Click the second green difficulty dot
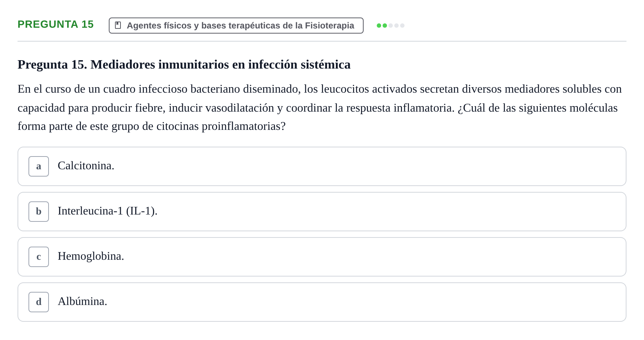This screenshot has height=340, width=644. click(385, 26)
